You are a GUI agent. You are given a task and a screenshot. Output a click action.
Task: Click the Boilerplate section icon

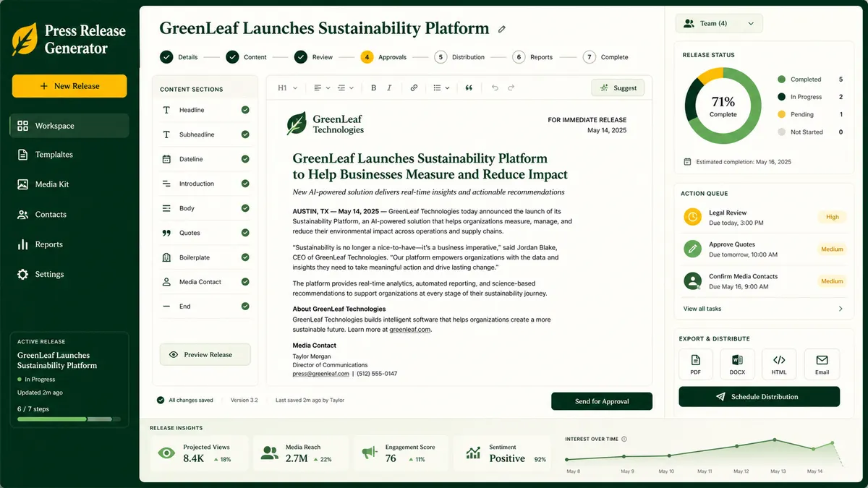166,257
